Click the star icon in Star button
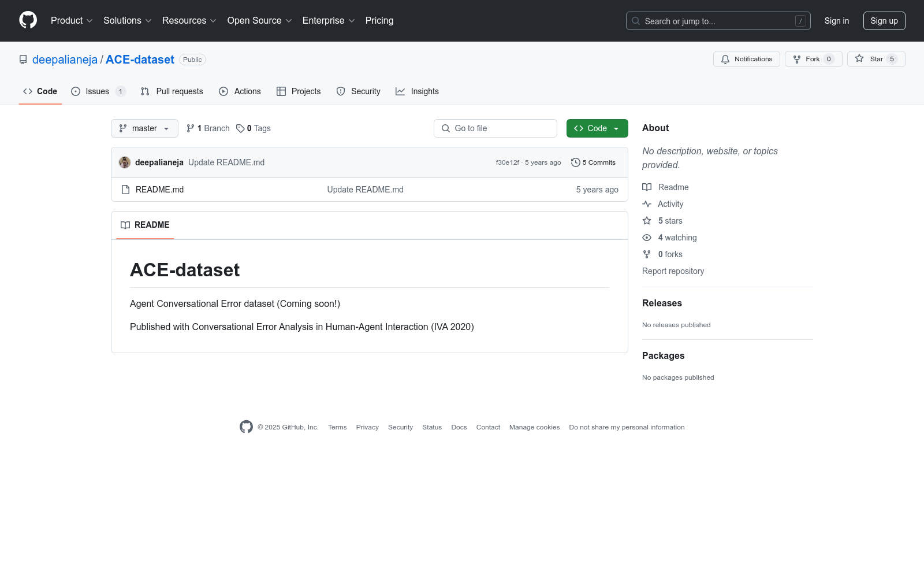The image size is (924, 578). pyautogui.click(x=859, y=58)
